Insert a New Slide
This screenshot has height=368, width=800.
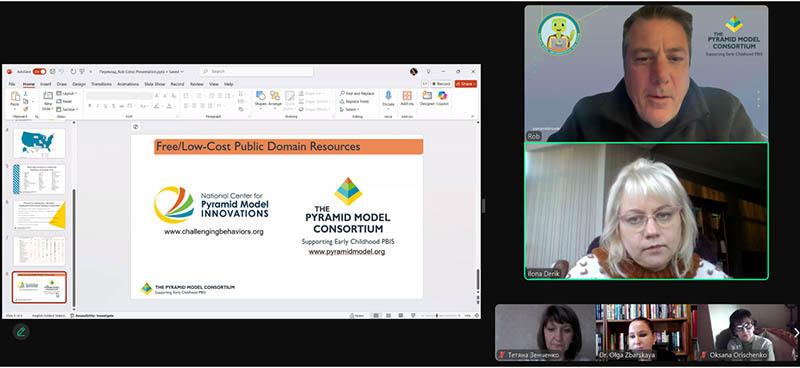pyautogui.click(x=47, y=101)
